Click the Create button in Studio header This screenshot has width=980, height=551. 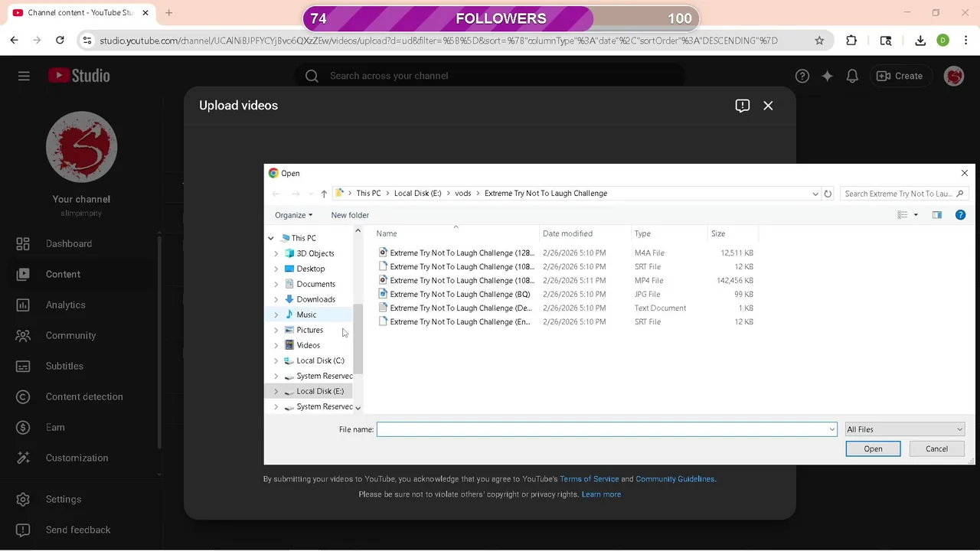click(x=900, y=76)
